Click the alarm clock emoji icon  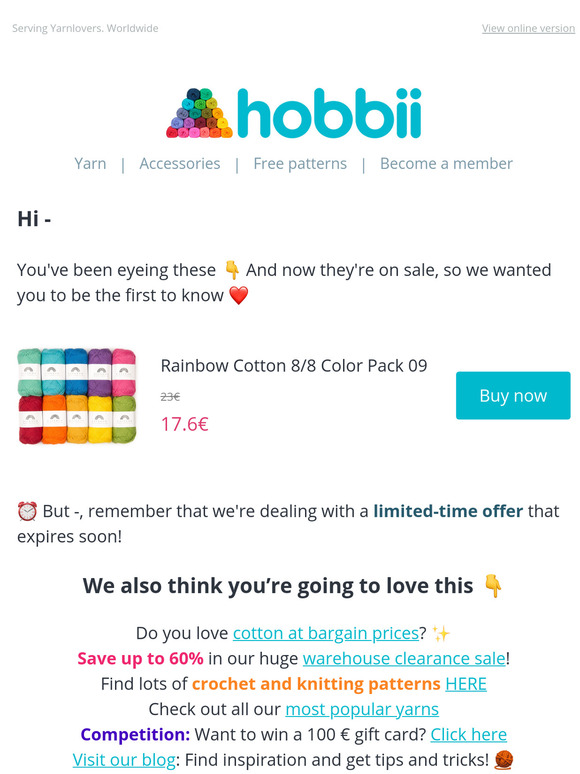coord(27,511)
